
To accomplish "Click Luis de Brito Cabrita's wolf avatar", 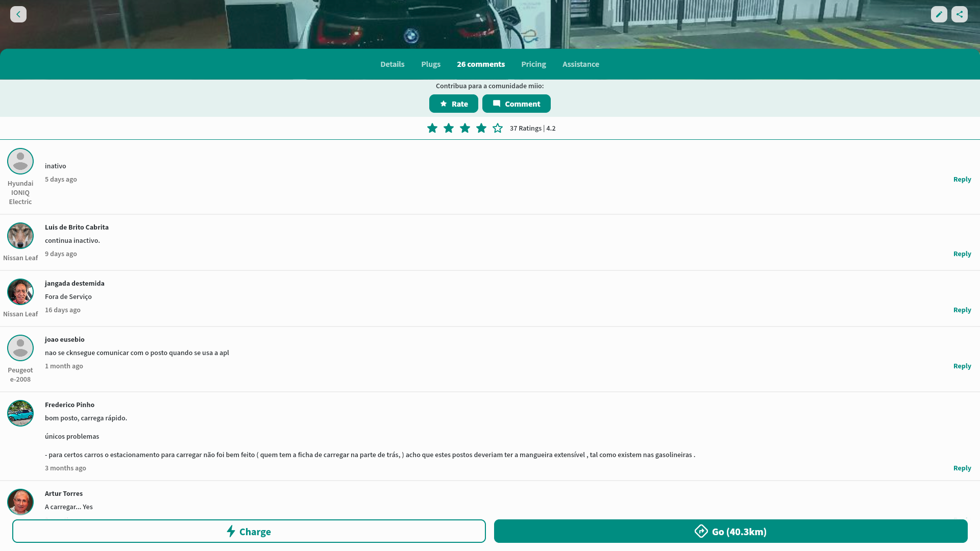I will click(20, 236).
